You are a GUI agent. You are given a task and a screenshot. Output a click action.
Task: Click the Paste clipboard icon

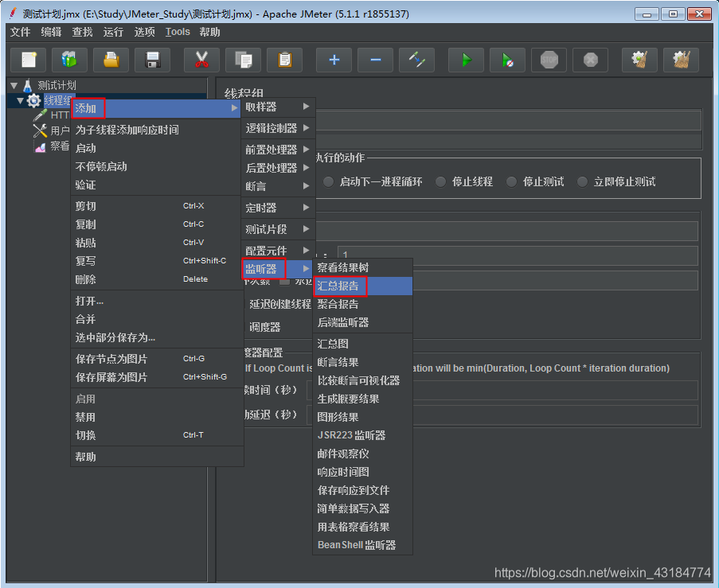285,60
